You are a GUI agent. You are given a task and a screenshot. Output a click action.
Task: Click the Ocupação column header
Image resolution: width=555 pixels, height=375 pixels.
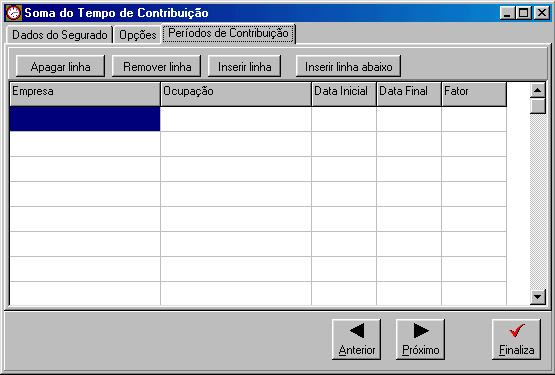[x=236, y=94]
